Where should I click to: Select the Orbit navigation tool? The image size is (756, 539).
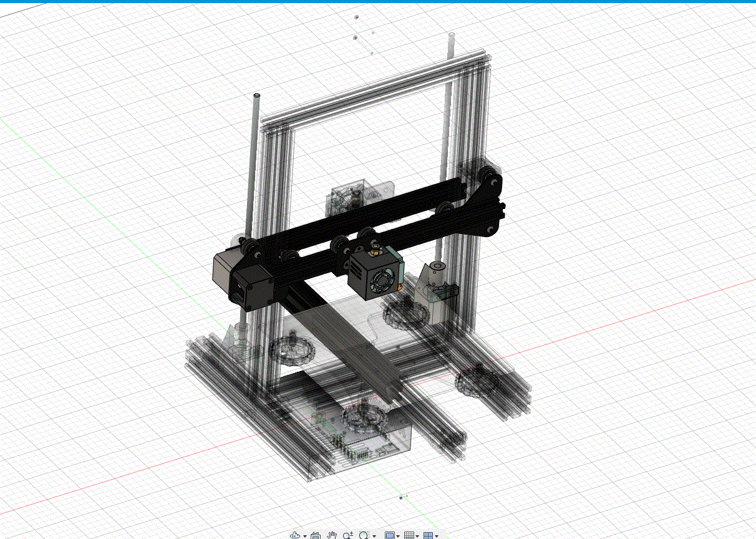click(x=295, y=535)
